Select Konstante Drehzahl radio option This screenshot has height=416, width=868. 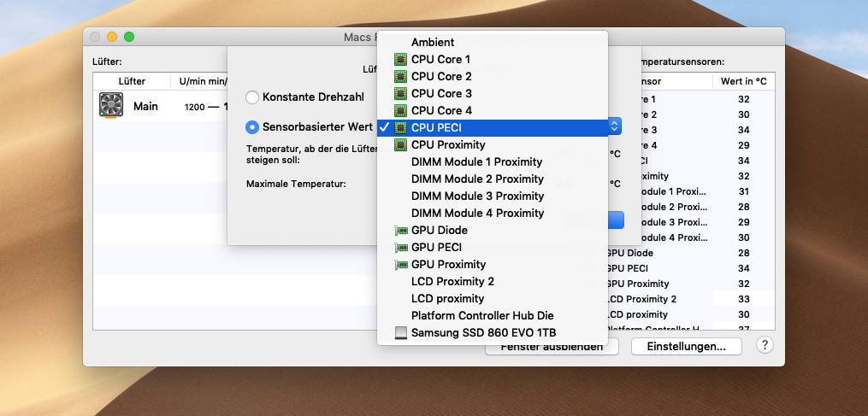click(252, 97)
